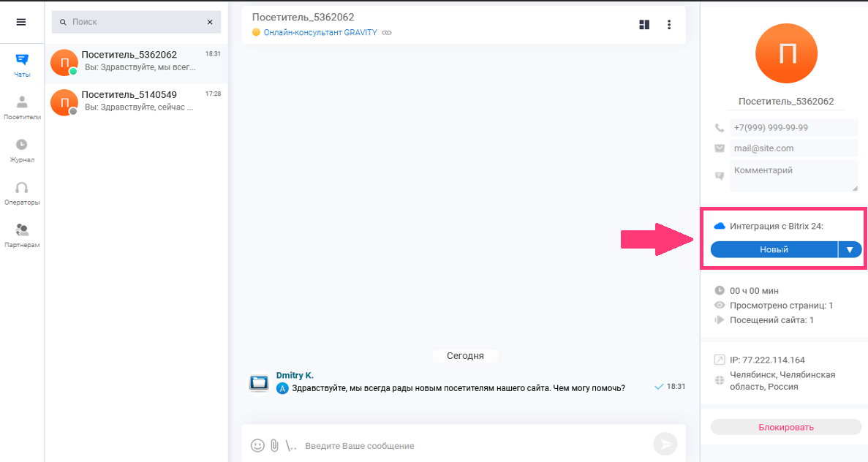Clear the search field with X
Screen dimensions: 868x462
point(210,22)
